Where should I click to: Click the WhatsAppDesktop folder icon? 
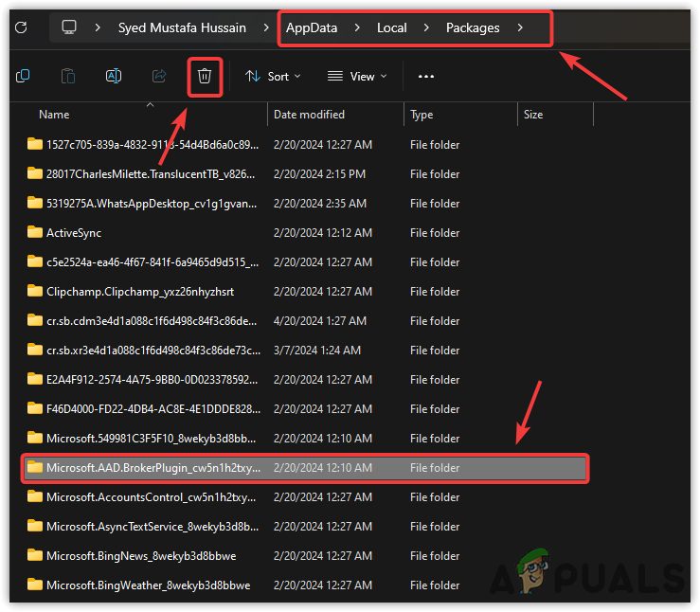(x=35, y=203)
